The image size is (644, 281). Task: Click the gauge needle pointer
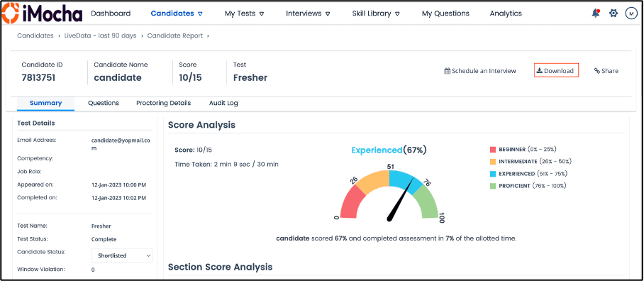pyautogui.click(x=401, y=200)
